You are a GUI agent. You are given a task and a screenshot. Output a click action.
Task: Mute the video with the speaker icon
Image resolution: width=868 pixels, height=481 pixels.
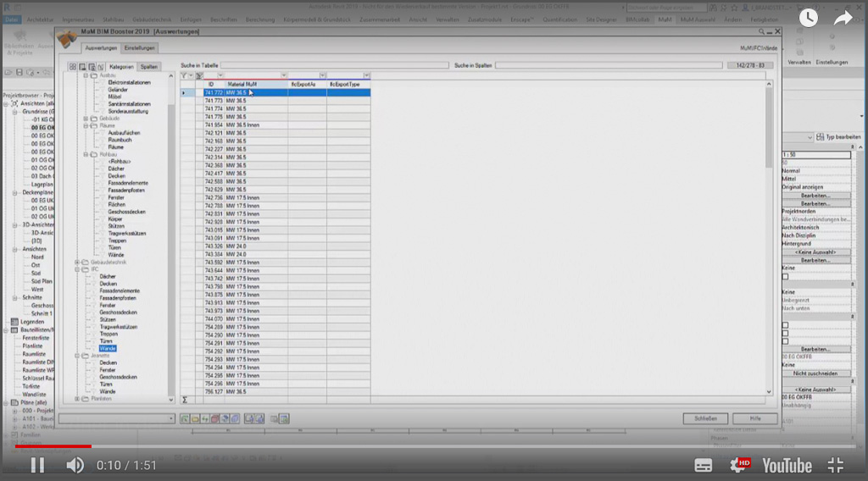click(x=75, y=465)
